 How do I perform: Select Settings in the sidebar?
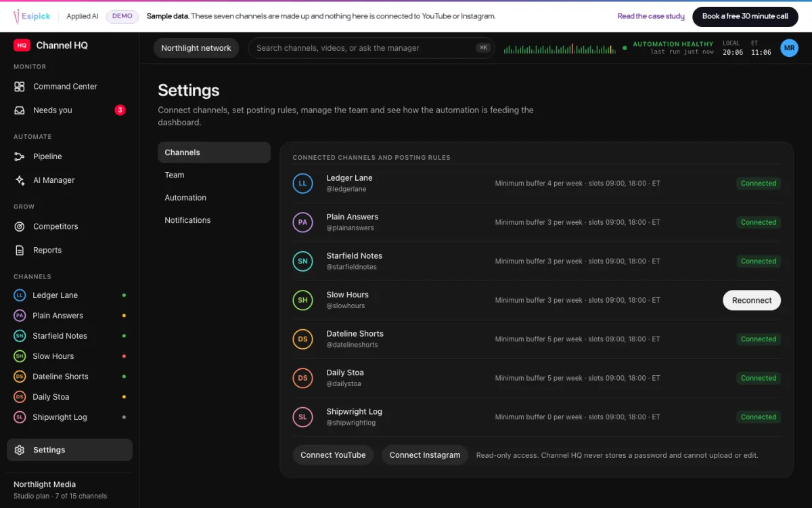(70, 450)
